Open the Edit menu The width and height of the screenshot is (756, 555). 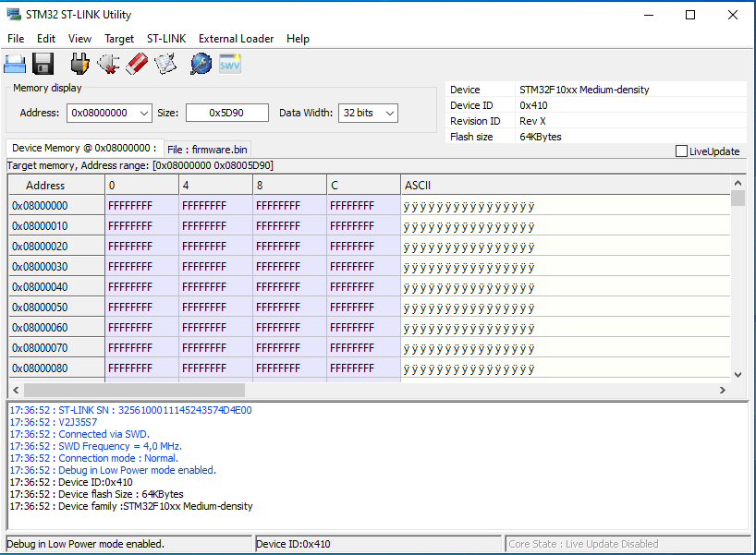46,39
